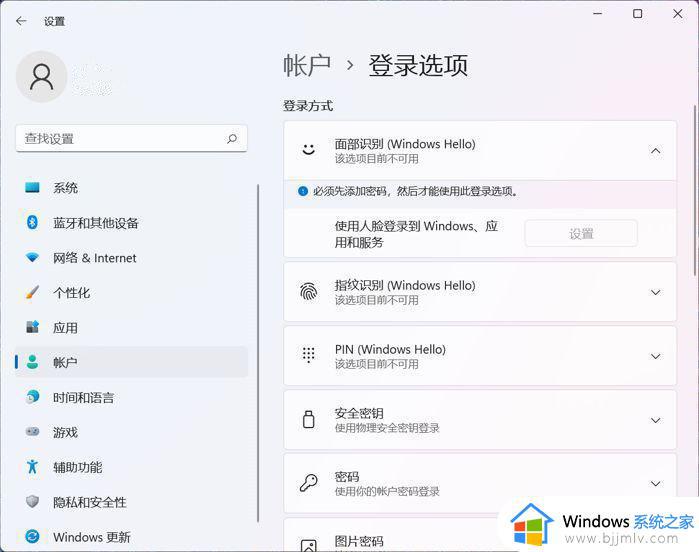Expand 指纹识别 (Windows Hello) chevron
This screenshot has width=699, height=552.
point(655,292)
